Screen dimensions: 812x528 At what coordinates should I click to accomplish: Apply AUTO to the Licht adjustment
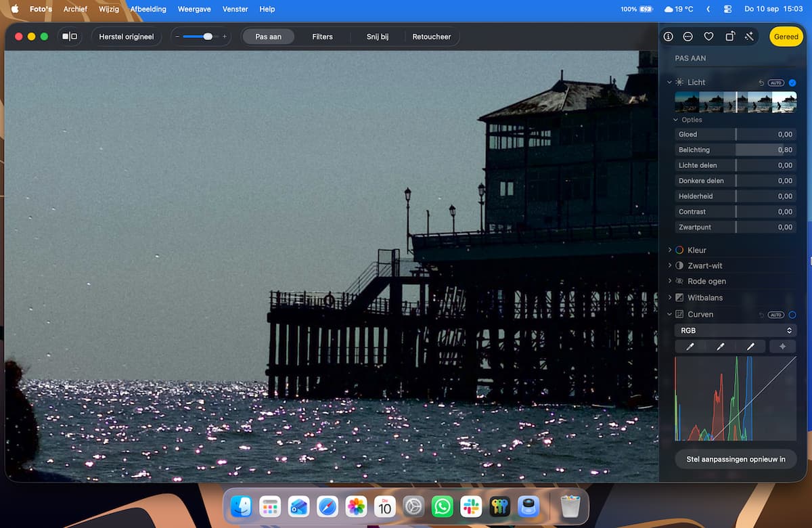pyautogui.click(x=776, y=83)
